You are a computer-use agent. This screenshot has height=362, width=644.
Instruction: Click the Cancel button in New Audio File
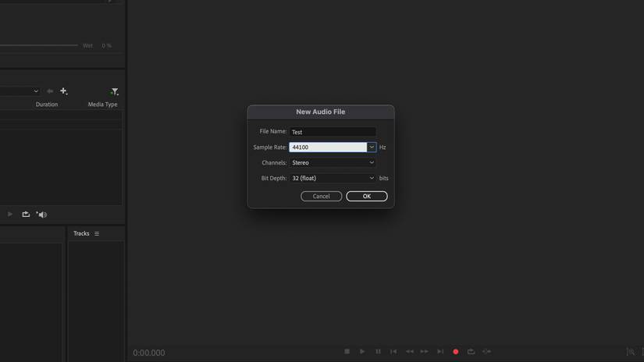[x=321, y=196]
